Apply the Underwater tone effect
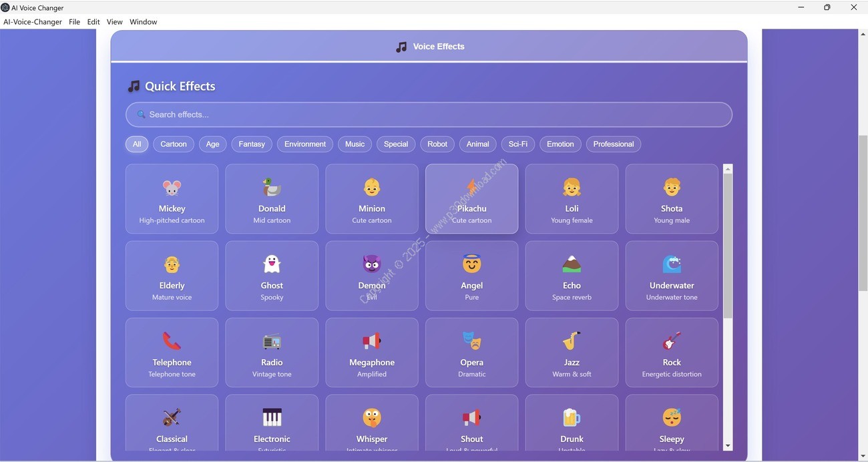Screen dimensions: 868x462 tap(672, 276)
